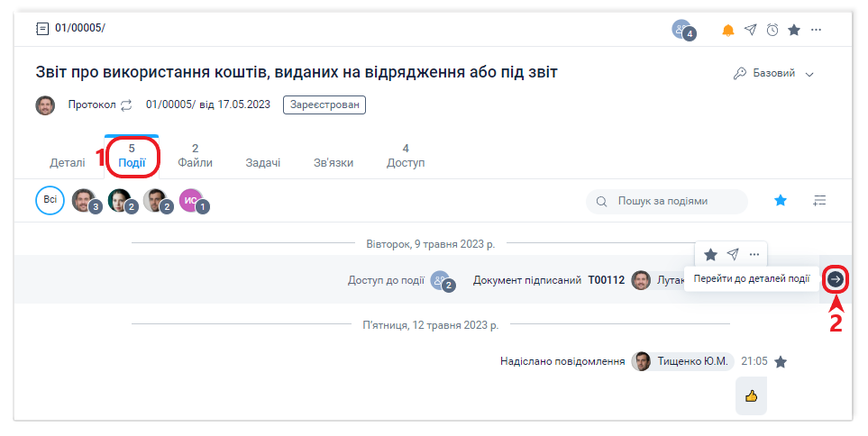Image resolution: width=868 pixels, height=436 pixels.
Task: Click the thumbs up reaction
Action: tap(751, 395)
